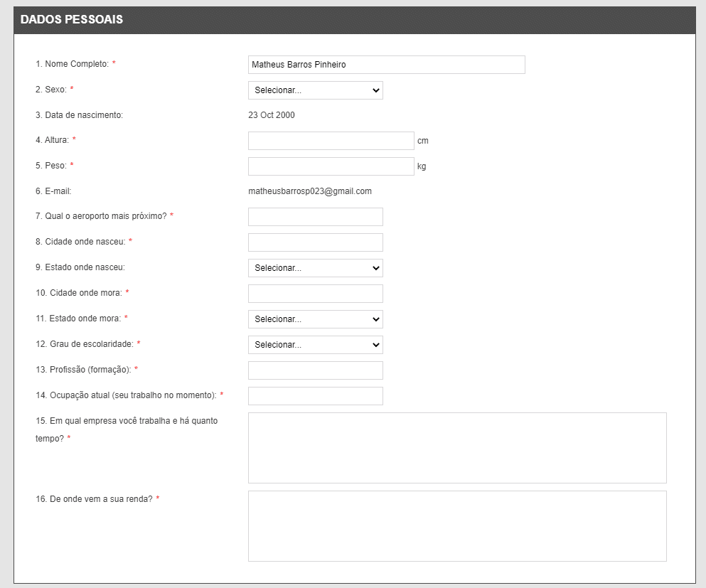The width and height of the screenshot is (706, 588).
Task: Click the De onde vem a sua renda textarea
Action: click(x=457, y=526)
